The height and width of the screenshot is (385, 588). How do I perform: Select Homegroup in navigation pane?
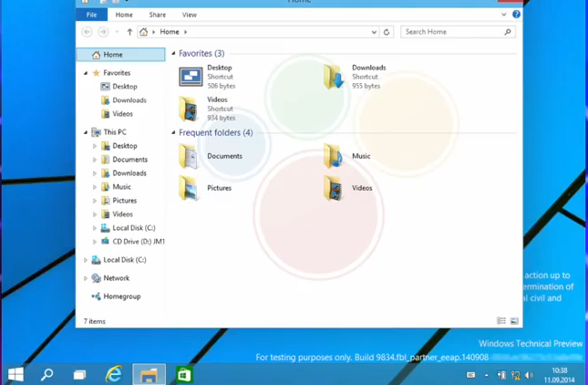(x=121, y=297)
